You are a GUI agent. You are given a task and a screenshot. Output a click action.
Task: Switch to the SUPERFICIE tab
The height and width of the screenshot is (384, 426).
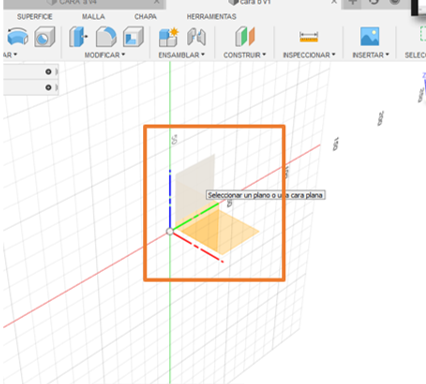tap(35, 17)
